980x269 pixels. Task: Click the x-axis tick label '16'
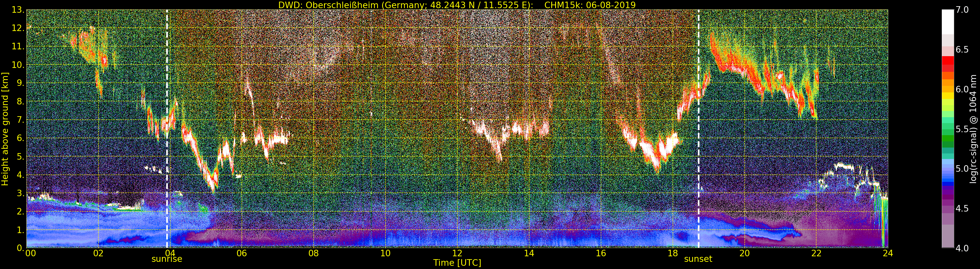pos(601,253)
